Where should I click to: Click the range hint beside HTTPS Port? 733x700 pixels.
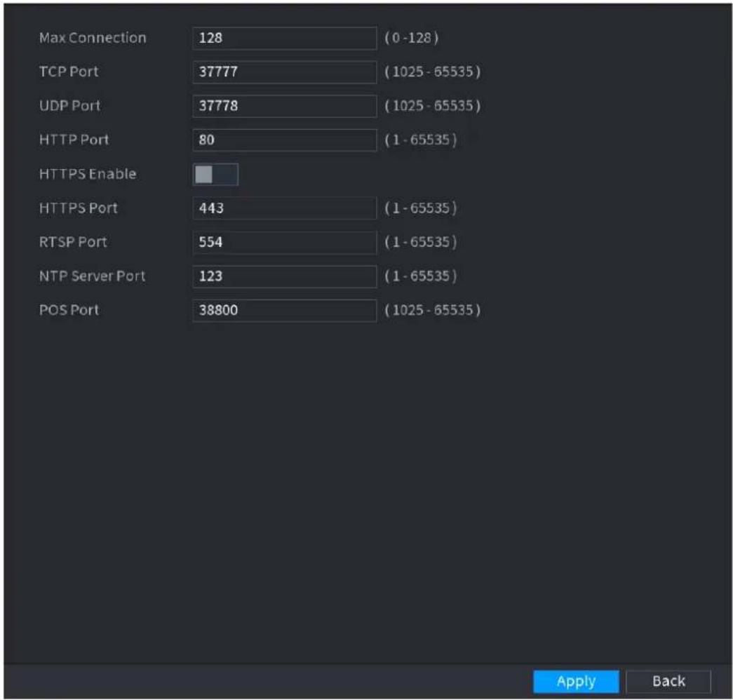[420, 208]
